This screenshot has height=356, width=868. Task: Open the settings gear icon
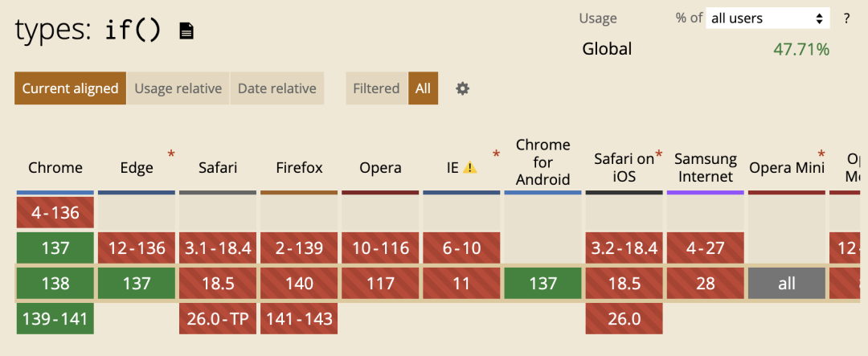click(x=462, y=88)
